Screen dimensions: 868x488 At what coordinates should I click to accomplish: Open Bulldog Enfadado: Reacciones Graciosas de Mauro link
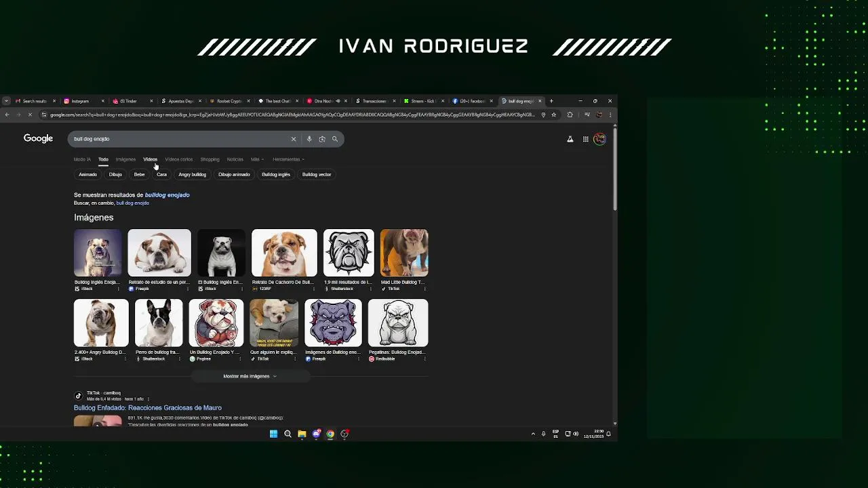[148, 408]
